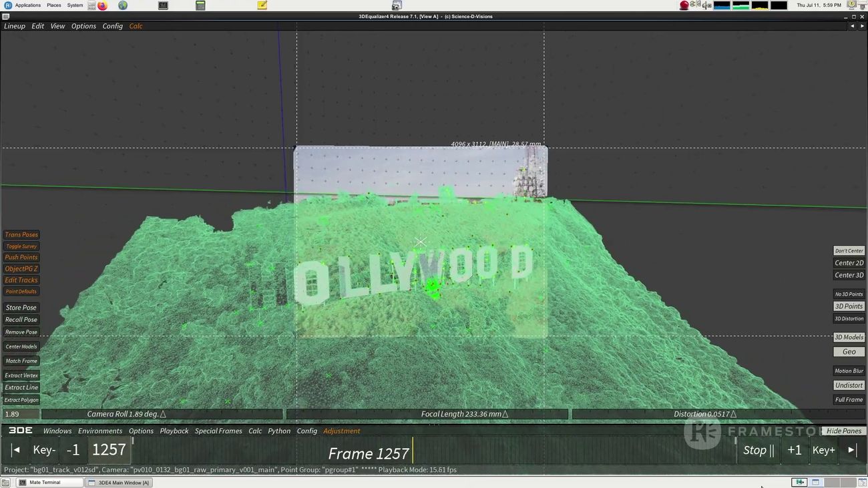Enable the Undistort view option
Image resolution: width=868 pixels, height=488 pixels.
point(849,385)
